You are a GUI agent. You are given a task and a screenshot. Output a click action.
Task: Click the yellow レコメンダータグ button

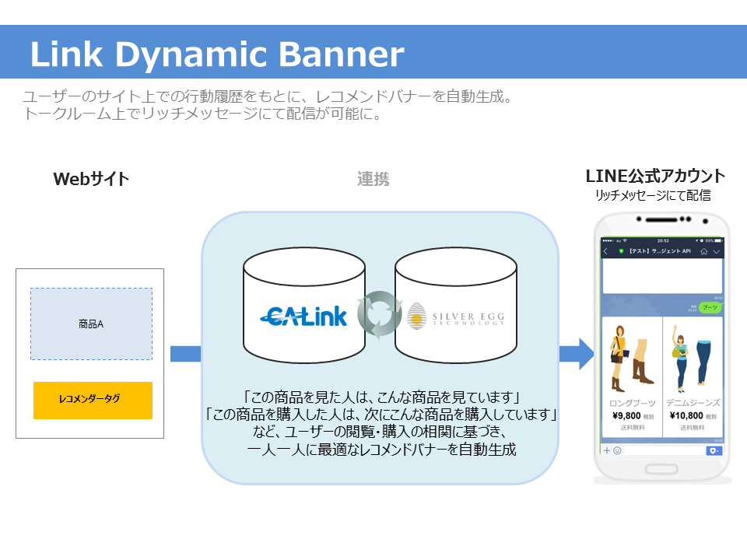(93, 401)
